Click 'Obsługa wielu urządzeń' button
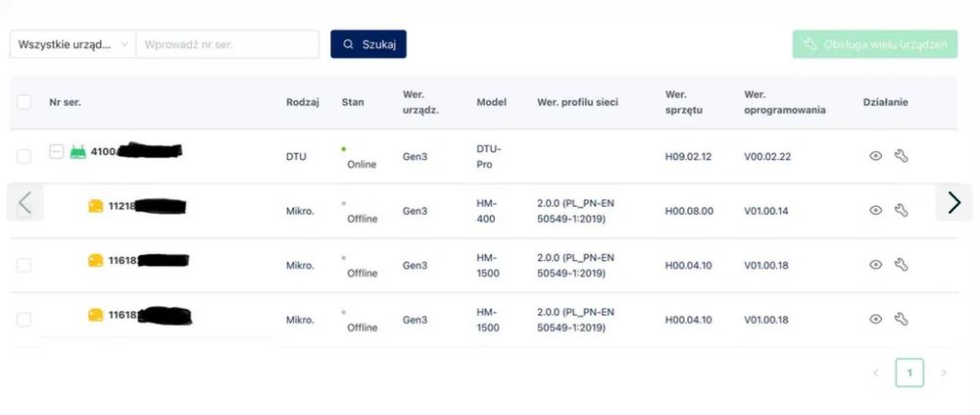The width and height of the screenshot is (980, 415). pyautogui.click(x=875, y=44)
